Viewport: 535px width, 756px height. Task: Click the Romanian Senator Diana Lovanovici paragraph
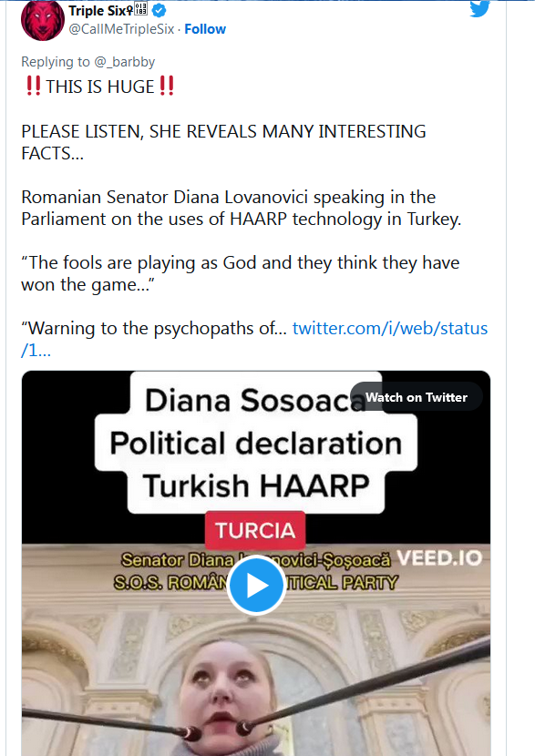242,208
